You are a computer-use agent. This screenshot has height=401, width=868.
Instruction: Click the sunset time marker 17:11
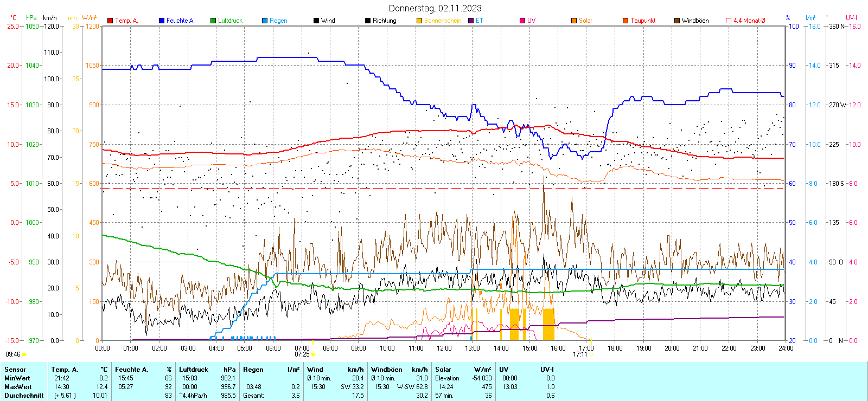pyautogui.click(x=580, y=354)
